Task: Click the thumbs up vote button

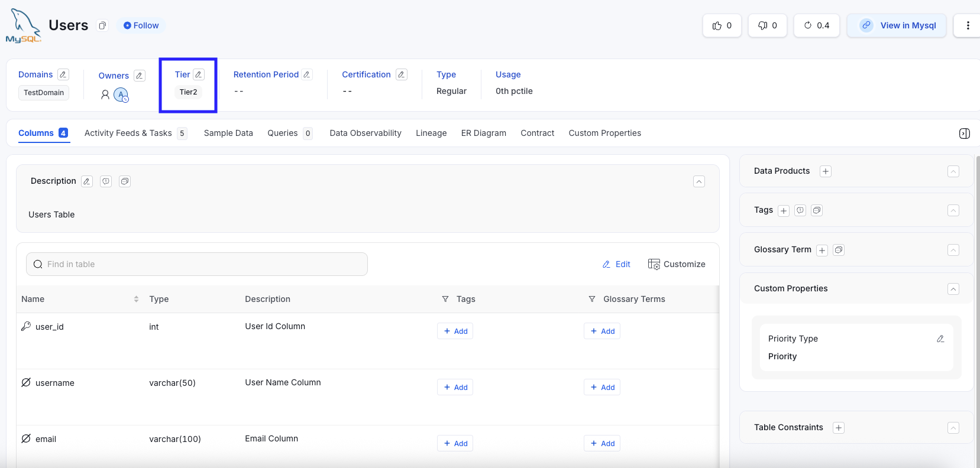Action: pos(722,25)
